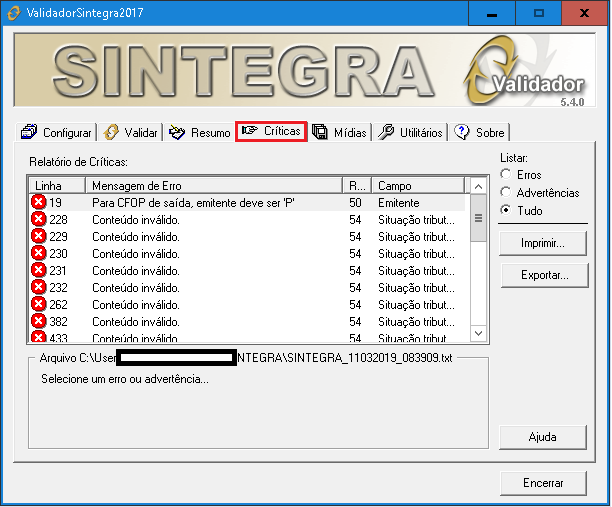612x507 pixels.
Task: Sort by Mensagem de Erro column header
Action: tap(214, 186)
